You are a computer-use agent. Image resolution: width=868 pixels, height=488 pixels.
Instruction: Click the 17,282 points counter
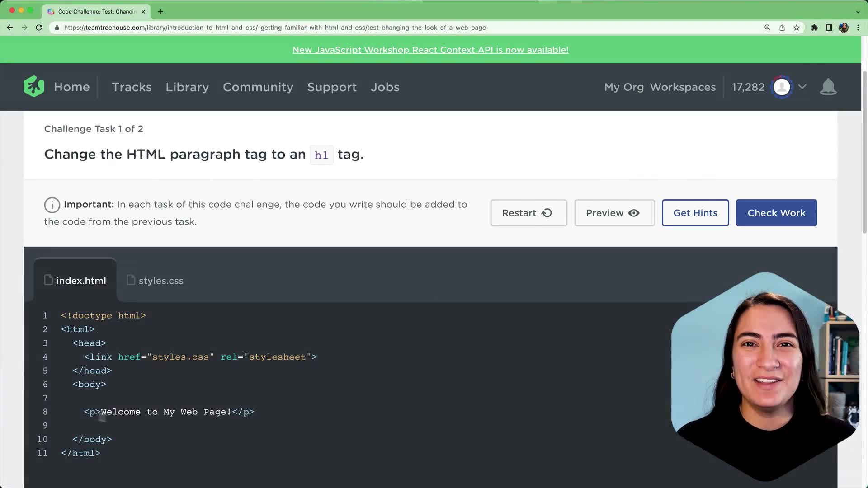pos(749,87)
